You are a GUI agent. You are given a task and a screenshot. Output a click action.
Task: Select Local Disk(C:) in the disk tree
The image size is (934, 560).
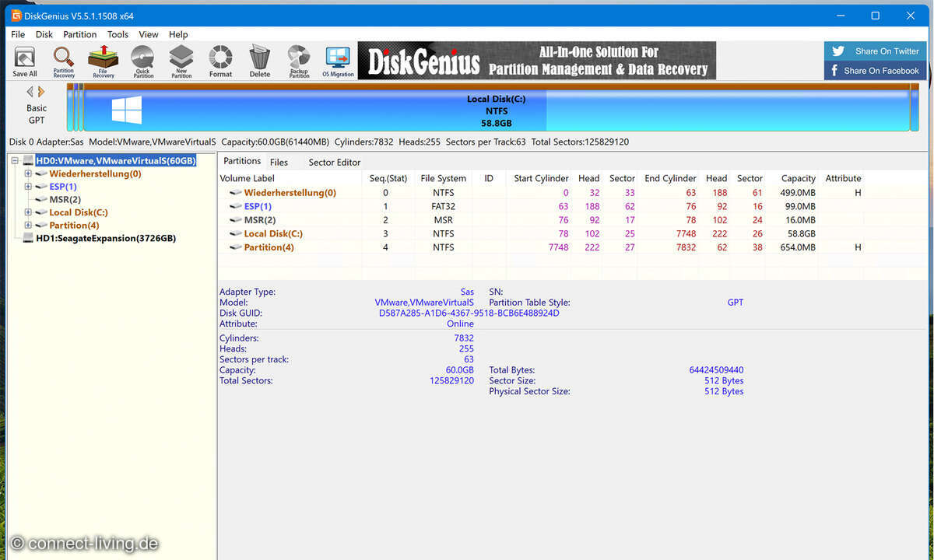click(79, 212)
